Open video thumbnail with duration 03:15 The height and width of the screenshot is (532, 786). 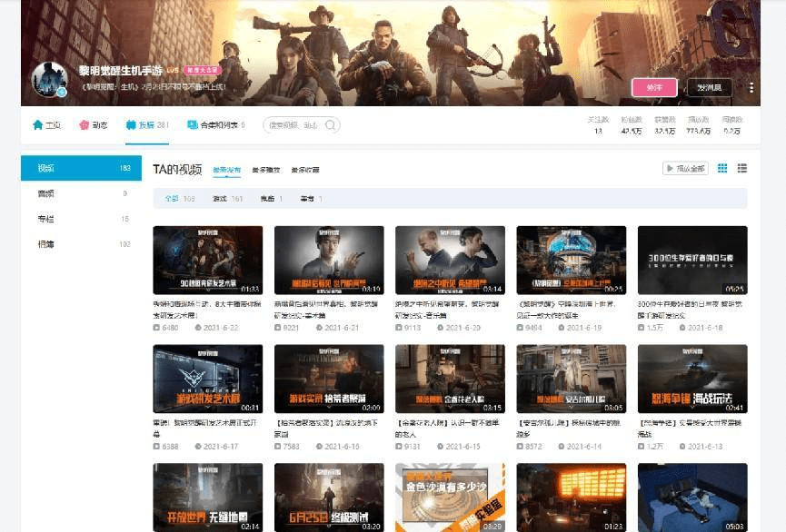tap(450, 379)
